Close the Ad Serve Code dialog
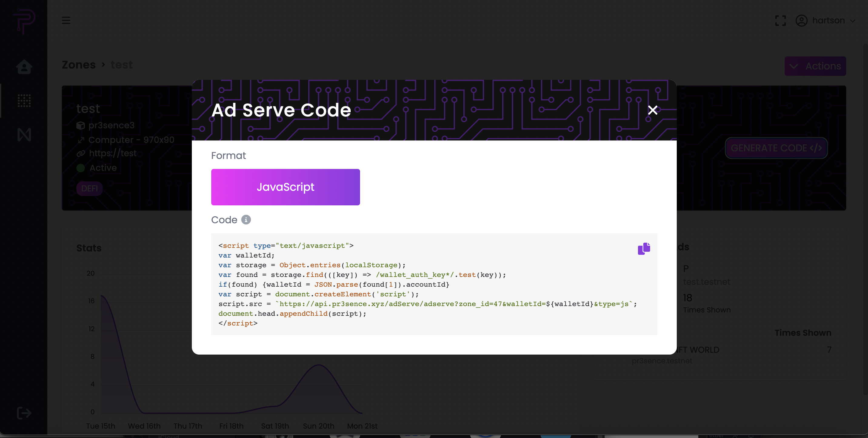The height and width of the screenshot is (438, 868). coord(652,110)
